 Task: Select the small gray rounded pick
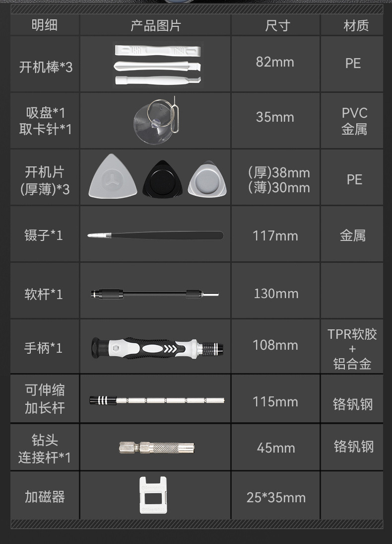207,179
